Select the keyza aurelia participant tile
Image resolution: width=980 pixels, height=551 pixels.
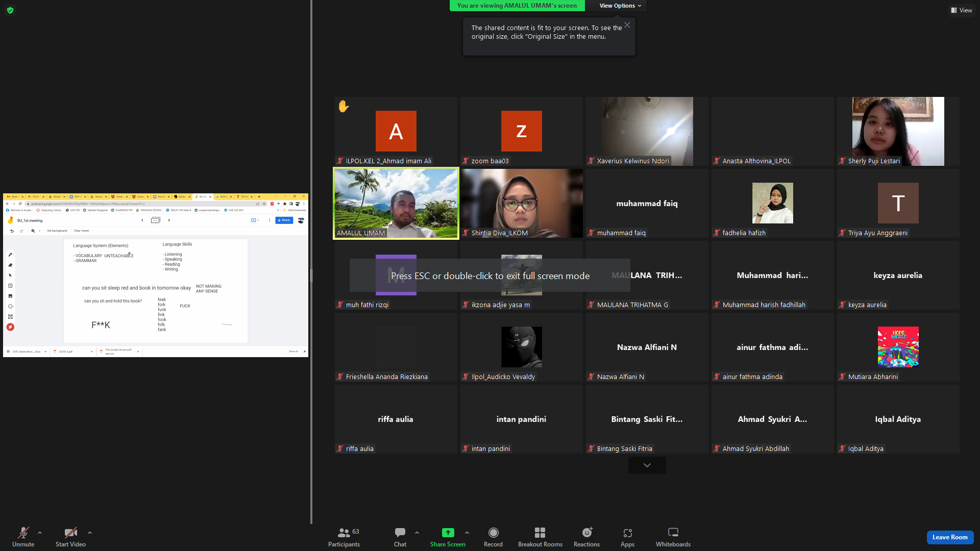click(898, 275)
